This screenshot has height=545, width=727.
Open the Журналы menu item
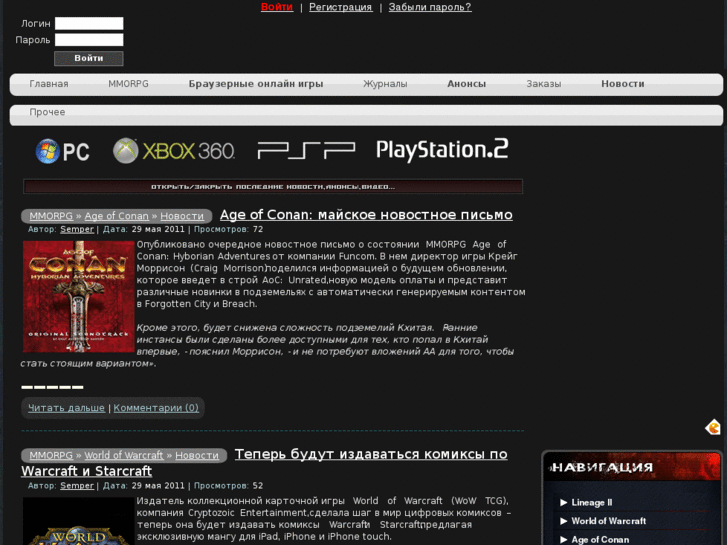click(385, 84)
